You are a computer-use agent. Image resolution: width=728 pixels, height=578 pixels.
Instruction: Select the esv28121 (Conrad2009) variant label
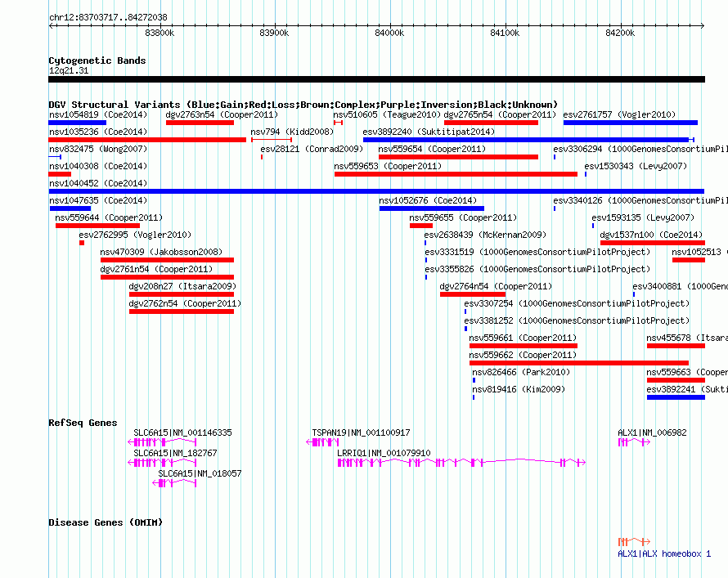312,149
